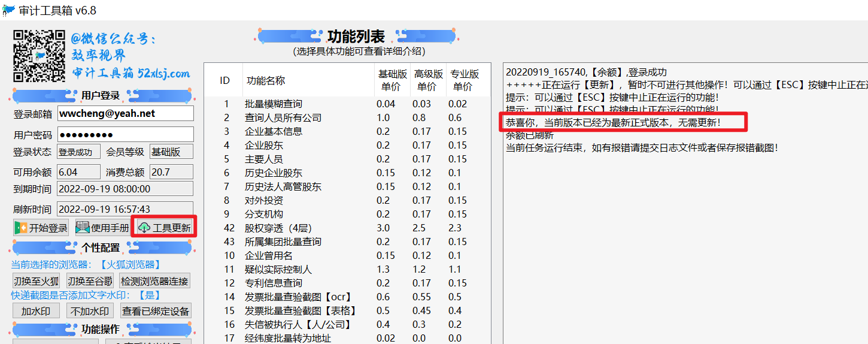
Task: Select the 经纬度批量转为地址 row
Action: [346, 338]
